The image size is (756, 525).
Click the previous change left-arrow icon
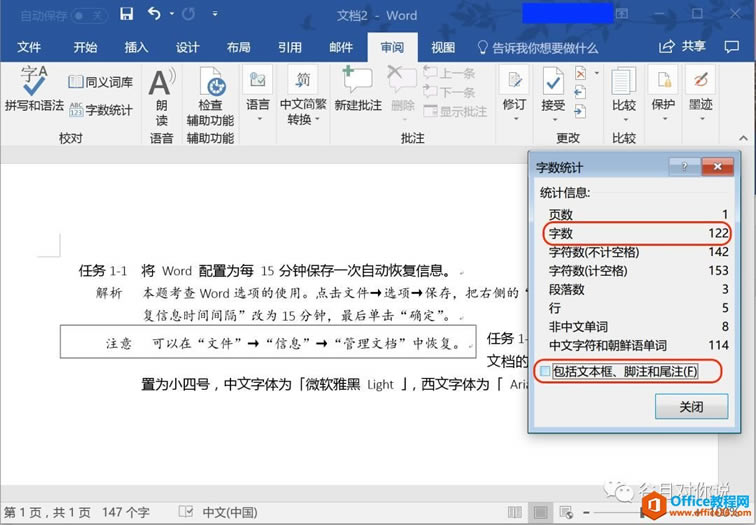[x=580, y=92]
